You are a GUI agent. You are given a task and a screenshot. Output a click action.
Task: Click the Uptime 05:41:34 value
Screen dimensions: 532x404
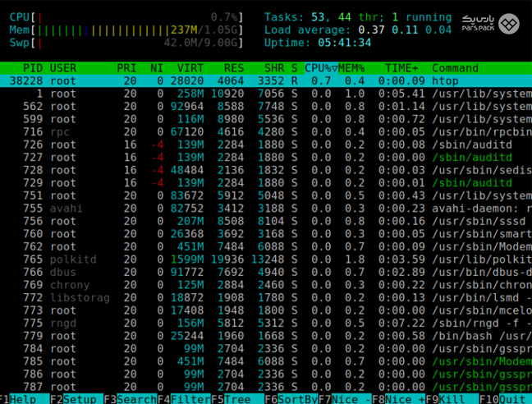tap(344, 43)
